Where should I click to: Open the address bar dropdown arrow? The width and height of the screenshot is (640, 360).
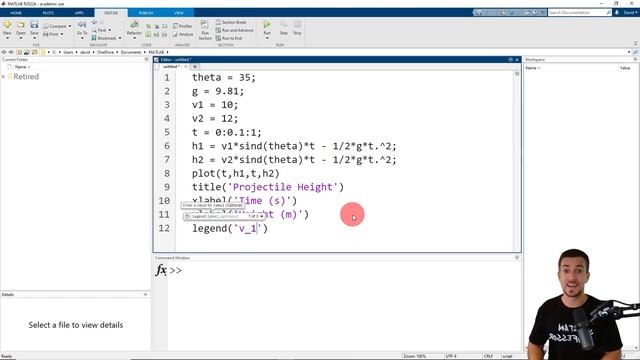tap(629, 52)
